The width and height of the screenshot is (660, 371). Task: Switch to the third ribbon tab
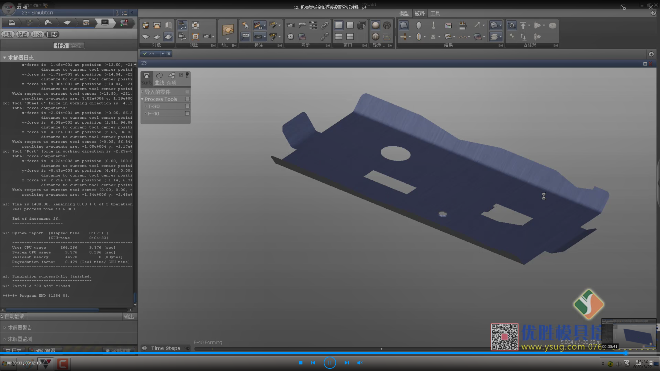coord(435,13)
